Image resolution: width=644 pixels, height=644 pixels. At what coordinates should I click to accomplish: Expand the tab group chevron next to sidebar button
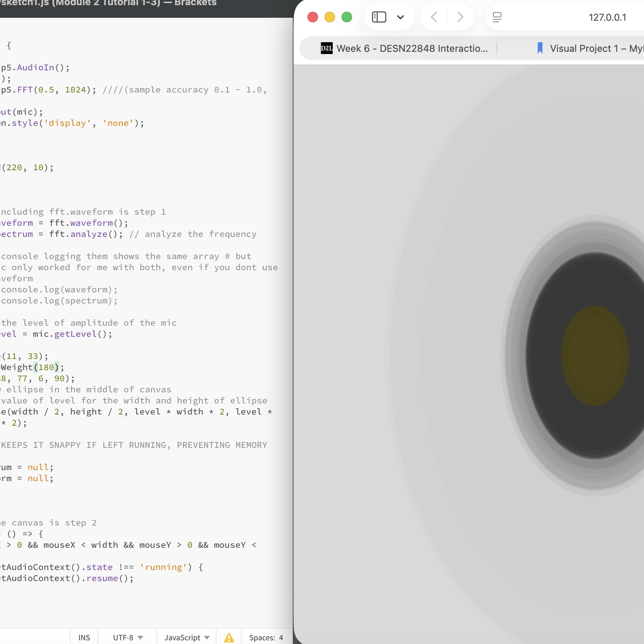[x=401, y=17]
